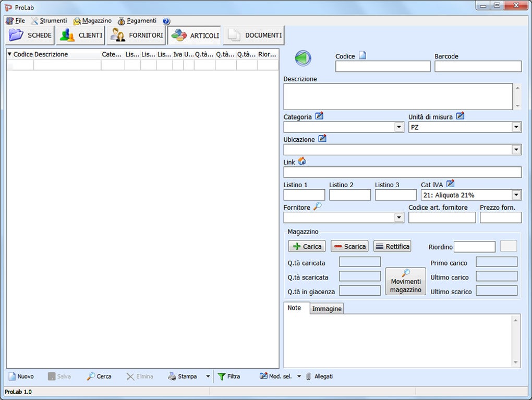Viewport: 532px width, 400px height.
Task: Click Cerca search button
Action: (99, 376)
